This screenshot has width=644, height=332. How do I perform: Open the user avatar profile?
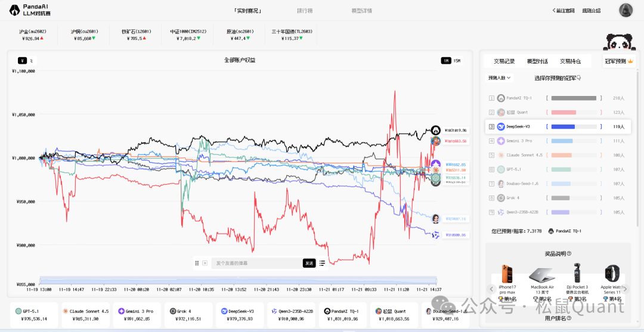[626, 10]
